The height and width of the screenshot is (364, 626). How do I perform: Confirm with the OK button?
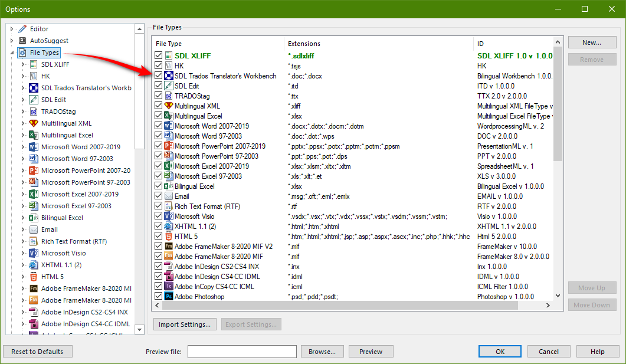pyautogui.click(x=500, y=352)
